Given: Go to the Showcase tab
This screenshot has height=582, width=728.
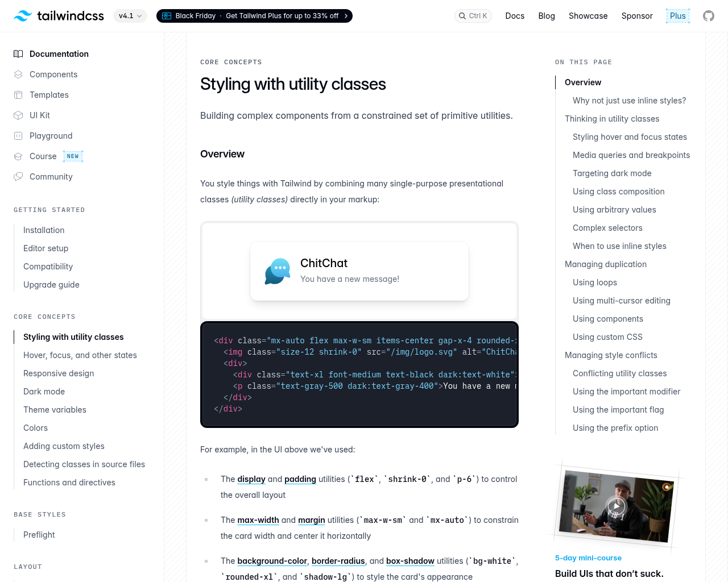Looking at the screenshot, I should pyautogui.click(x=588, y=16).
